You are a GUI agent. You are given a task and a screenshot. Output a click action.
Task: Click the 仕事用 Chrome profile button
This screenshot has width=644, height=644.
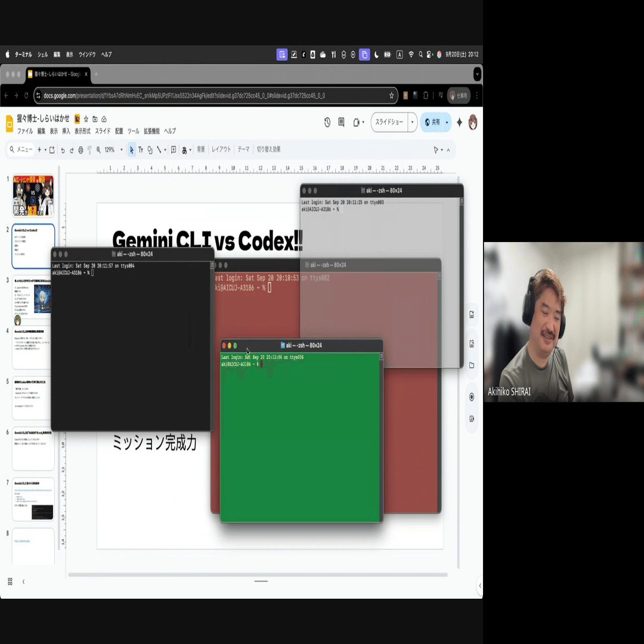[459, 95]
